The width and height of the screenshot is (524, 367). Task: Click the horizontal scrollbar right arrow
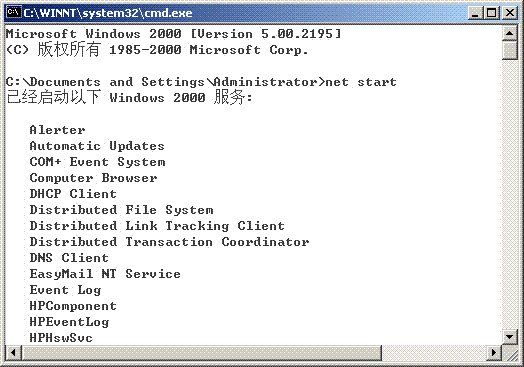coord(494,353)
